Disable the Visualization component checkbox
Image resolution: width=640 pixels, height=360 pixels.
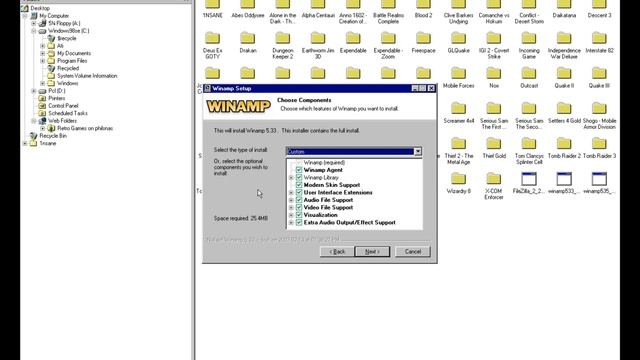click(299, 215)
